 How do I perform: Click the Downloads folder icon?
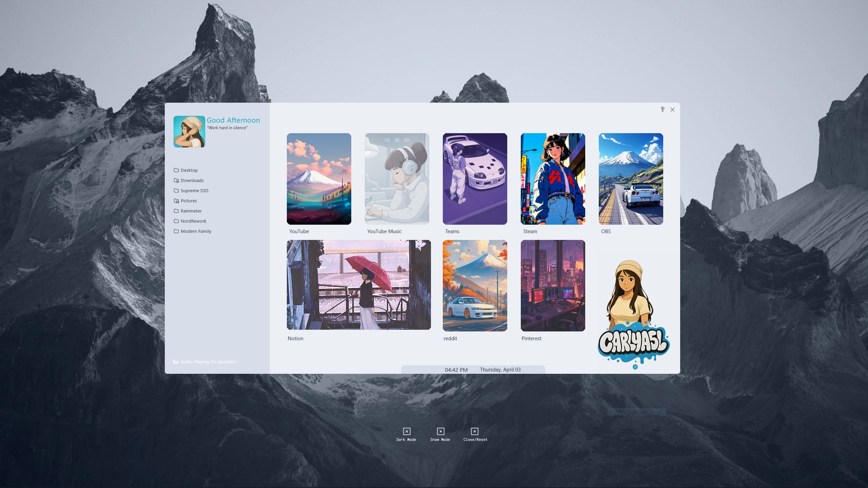click(x=176, y=181)
